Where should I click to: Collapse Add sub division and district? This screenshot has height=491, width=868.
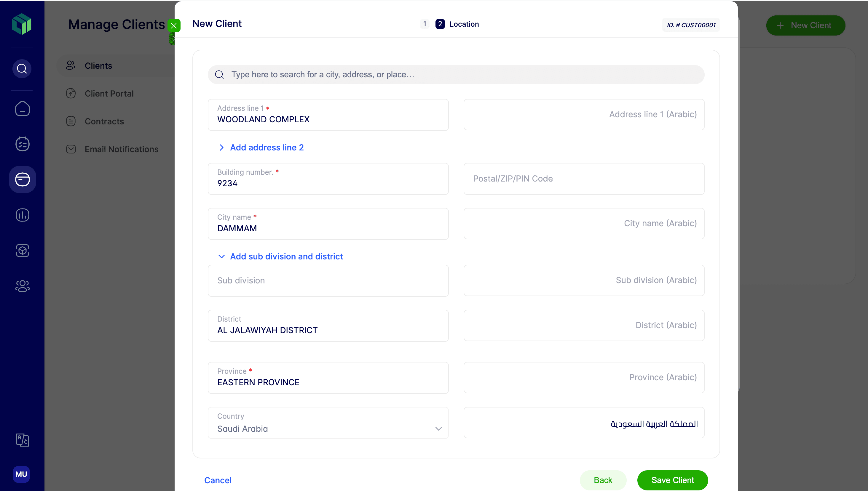pos(286,256)
